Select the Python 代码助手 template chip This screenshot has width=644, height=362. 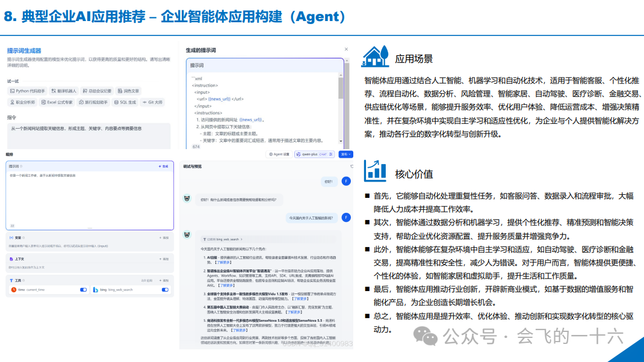coord(27,91)
